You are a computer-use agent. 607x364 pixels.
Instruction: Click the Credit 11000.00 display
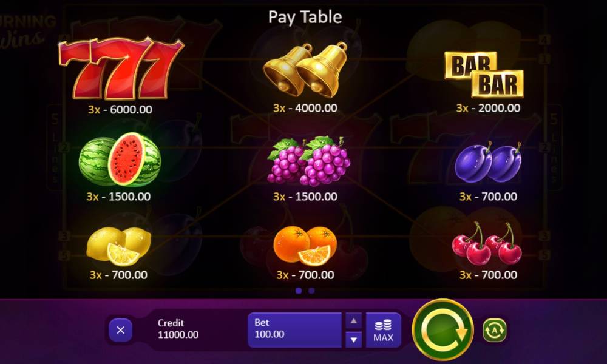[178, 329]
